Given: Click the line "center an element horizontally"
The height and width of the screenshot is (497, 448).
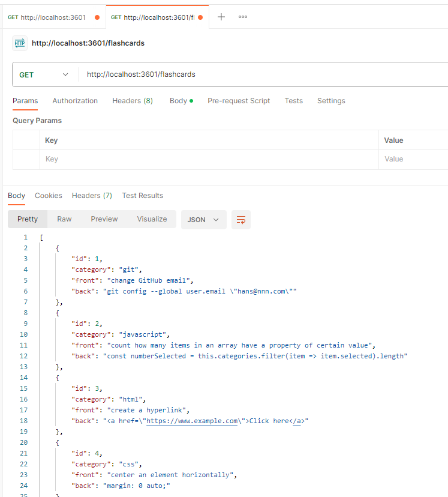Looking at the screenshot, I should point(154,475).
